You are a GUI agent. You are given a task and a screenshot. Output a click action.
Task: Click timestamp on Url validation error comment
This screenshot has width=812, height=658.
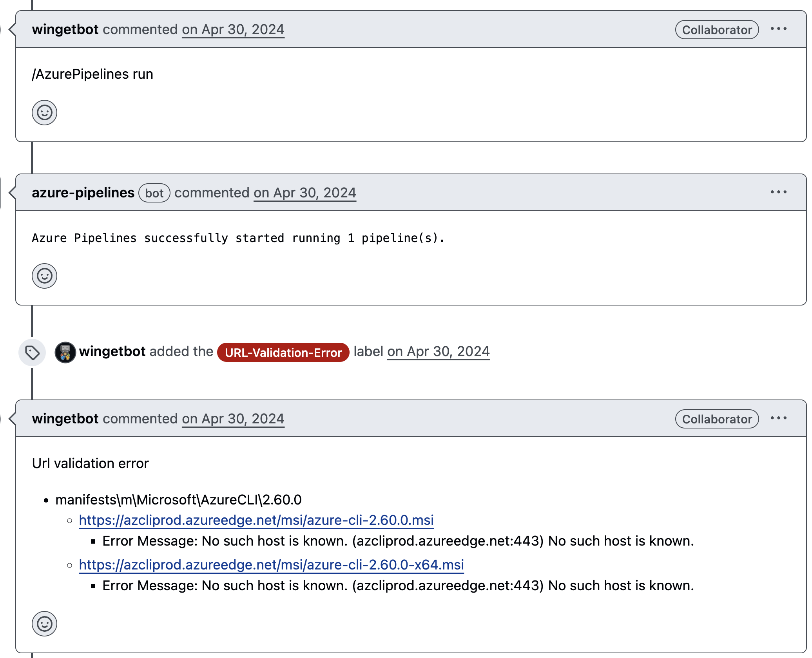(x=233, y=419)
